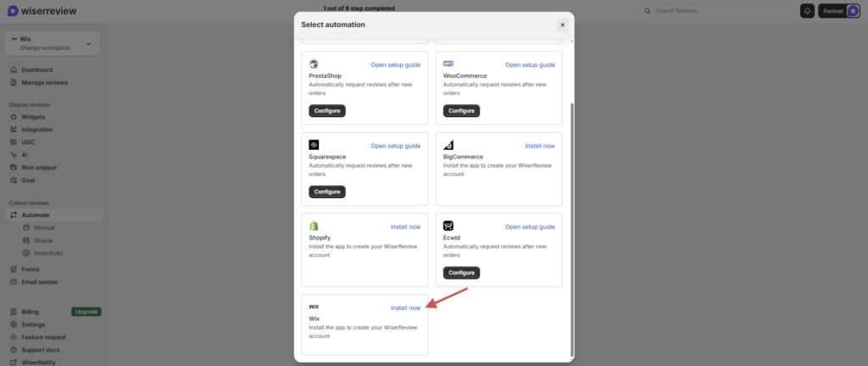
Task: Click the WooCommerce logo icon
Action: point(448,64)
